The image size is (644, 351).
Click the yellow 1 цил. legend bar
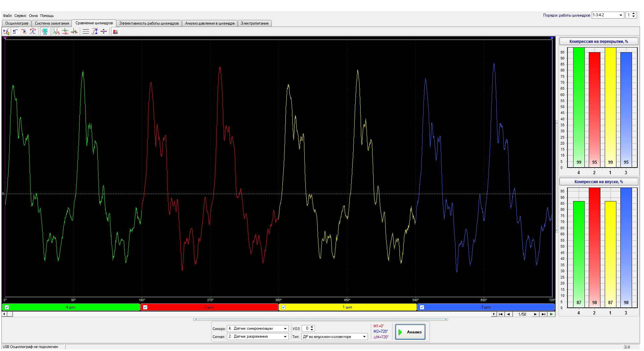tap(348, 307)
